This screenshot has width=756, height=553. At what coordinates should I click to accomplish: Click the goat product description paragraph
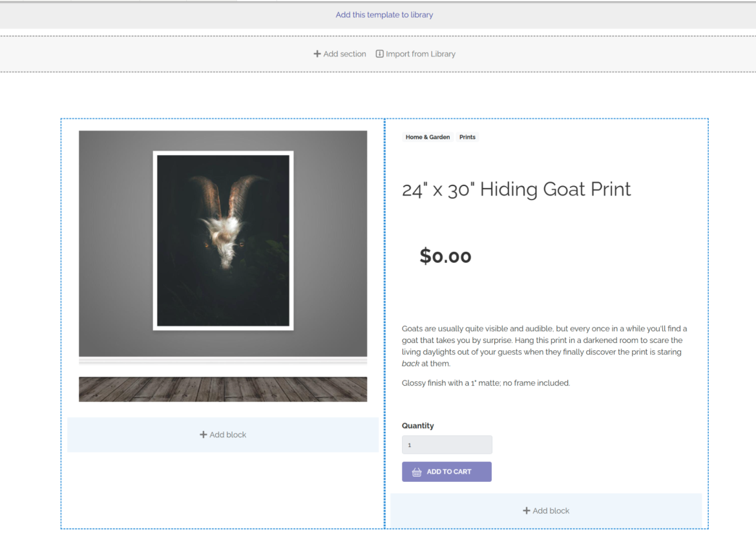pyautogui.click(x=543, y=346)
